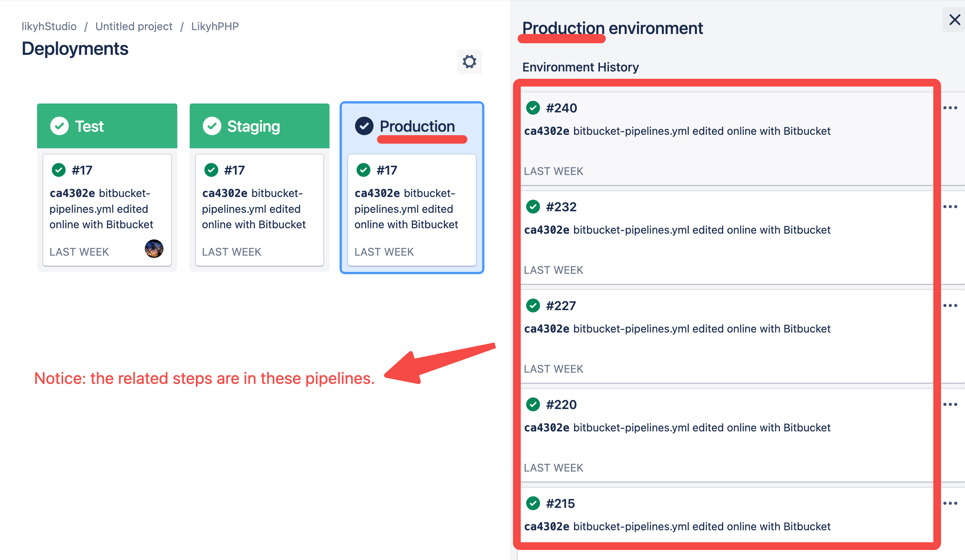Open Untitled project breadcrumb link

(134, 26)
